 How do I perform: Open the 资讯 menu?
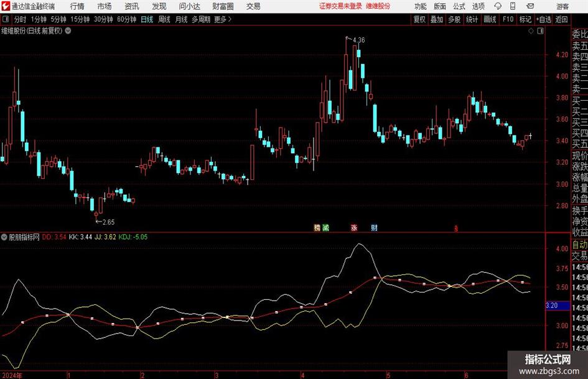pyautogui.click(x=132, y=6)
